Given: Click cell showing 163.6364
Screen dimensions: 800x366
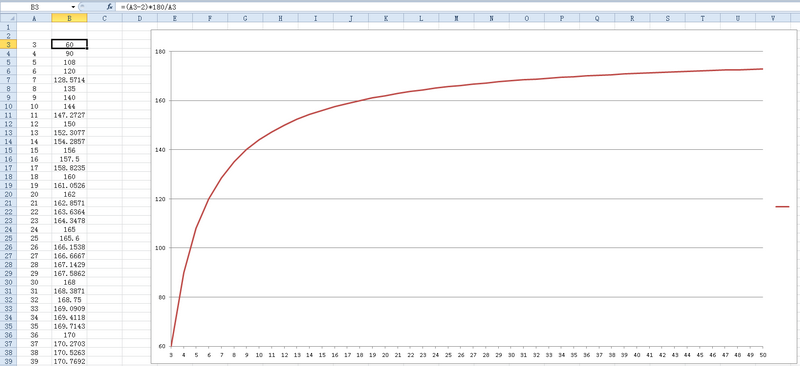Looking at the screenshot, I should point(69,212).
